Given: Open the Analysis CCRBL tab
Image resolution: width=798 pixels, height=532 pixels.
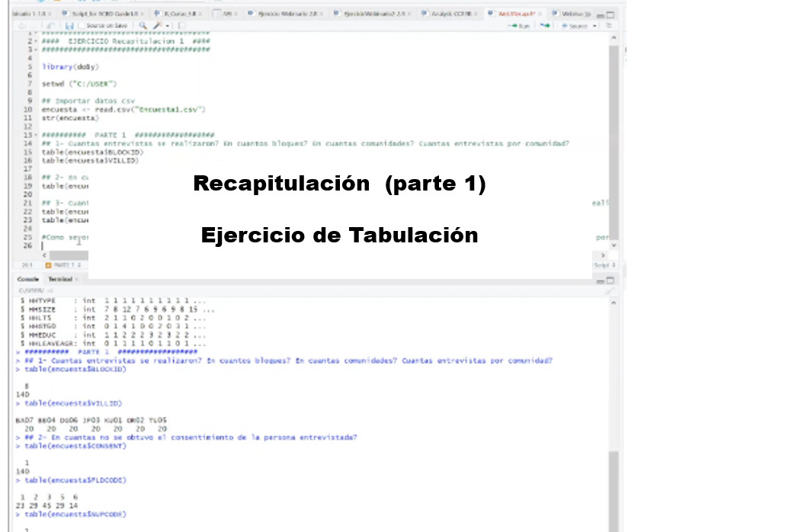Looking at the screenshot, I should pyautogui.click(x=450, y=14).
